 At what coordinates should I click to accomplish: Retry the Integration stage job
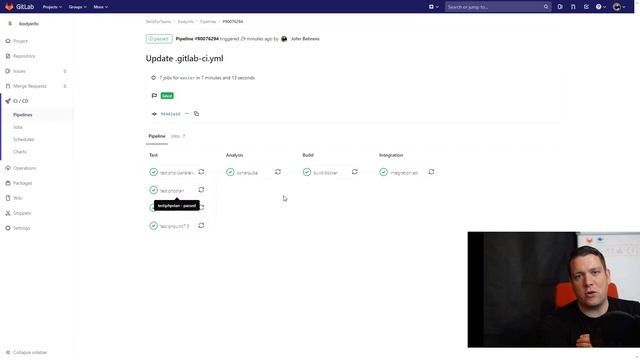pos(431,172)
